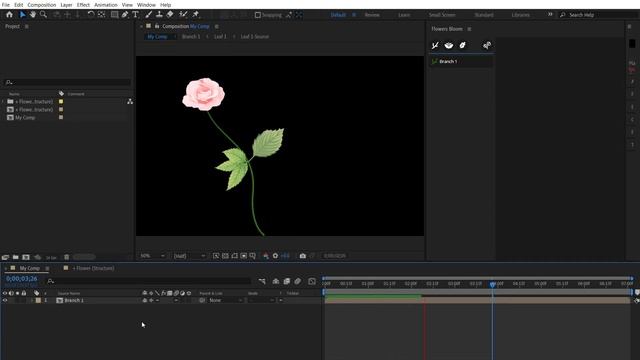
Task: Open the resolution dropdown showing Half
Action: click(x=189, y=256)
